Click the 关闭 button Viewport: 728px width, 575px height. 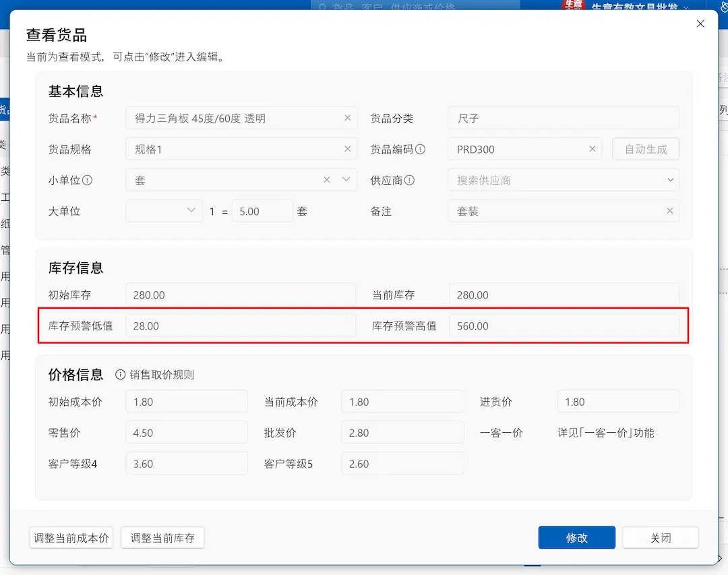point(660,538)
